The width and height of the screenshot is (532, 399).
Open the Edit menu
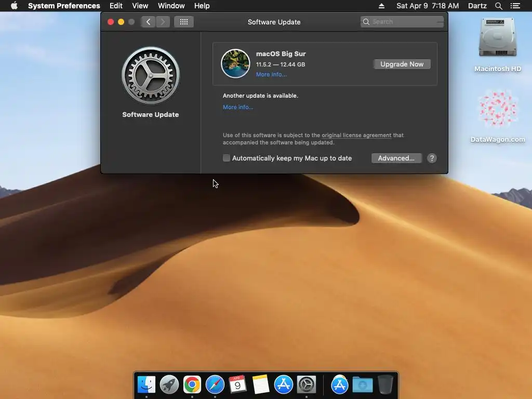(116, 6)
